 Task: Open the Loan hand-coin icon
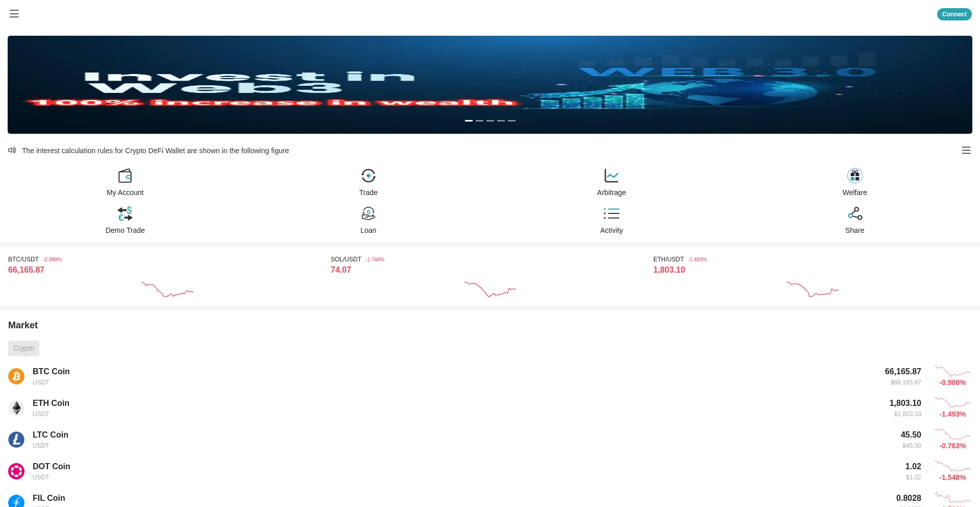tap(369, 213)
